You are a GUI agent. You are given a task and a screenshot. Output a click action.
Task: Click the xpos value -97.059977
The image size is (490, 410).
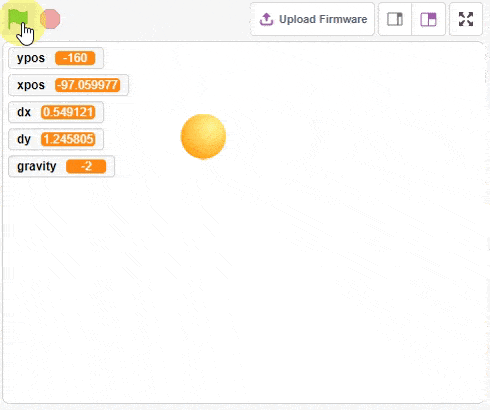click(x=87, y=85)
